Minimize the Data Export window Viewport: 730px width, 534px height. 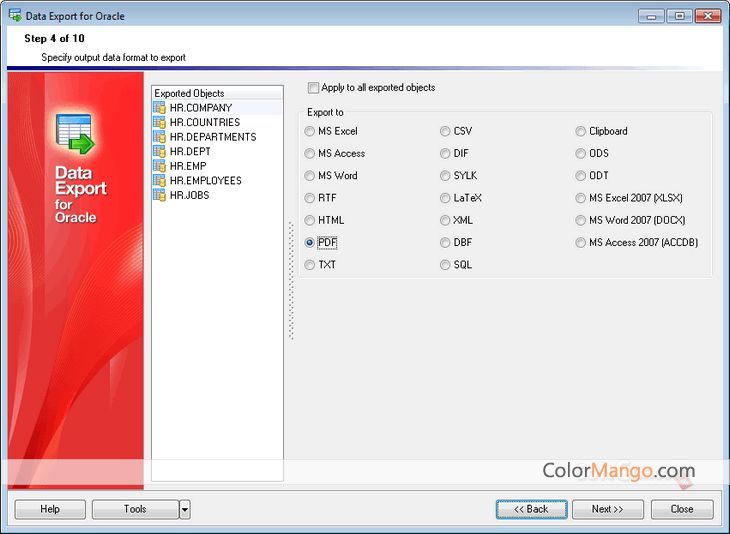click(651, 16)
